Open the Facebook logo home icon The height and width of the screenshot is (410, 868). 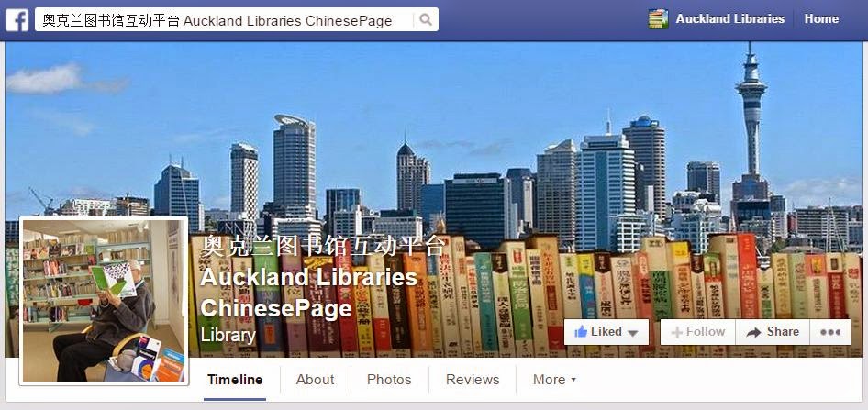tap(17, 20)
